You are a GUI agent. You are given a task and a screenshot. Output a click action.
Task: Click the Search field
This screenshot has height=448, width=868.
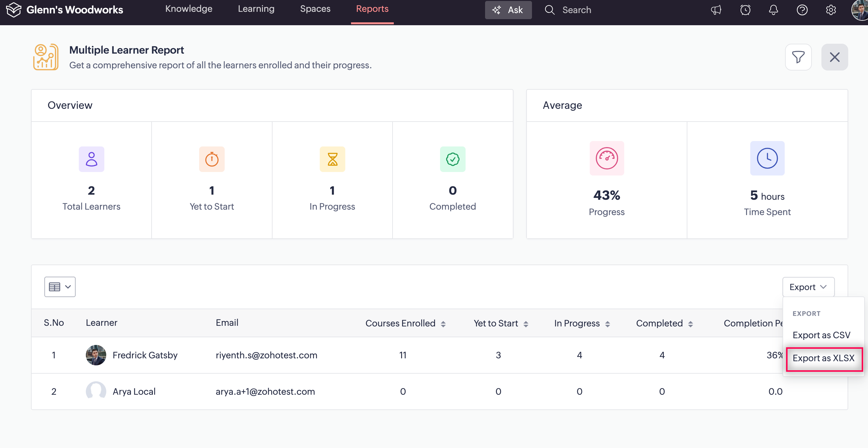pyautogui.click(x=576, y=10)
